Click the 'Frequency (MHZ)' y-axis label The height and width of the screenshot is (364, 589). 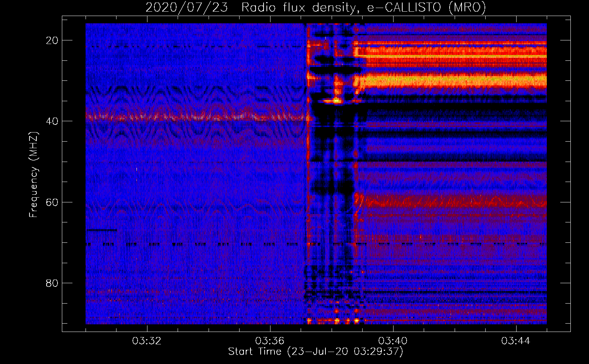coord(33,175)
